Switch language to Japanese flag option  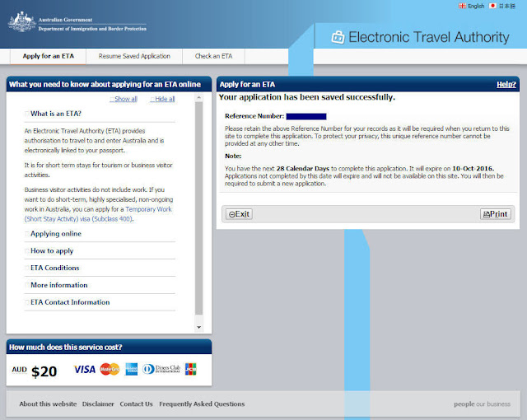[502, 6]
